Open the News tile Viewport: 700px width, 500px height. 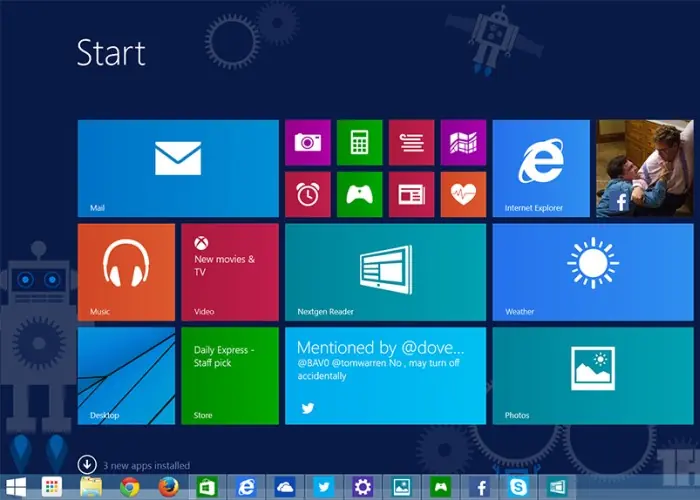412,195
